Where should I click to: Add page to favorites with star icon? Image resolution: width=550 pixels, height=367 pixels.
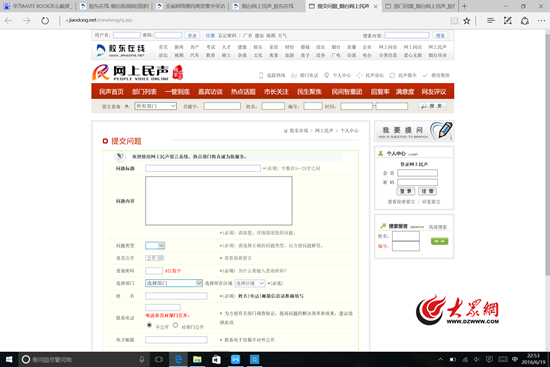click(x=467, y=21)
